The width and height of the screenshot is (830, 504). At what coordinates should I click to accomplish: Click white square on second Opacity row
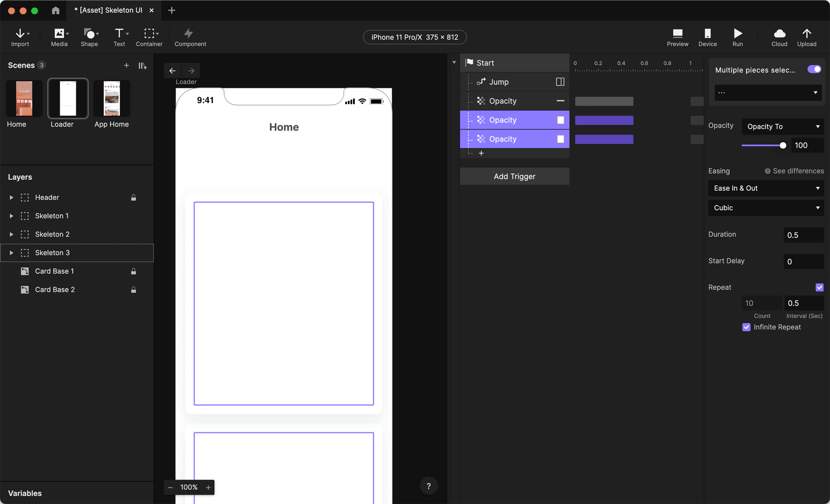(x=561, y=120)
